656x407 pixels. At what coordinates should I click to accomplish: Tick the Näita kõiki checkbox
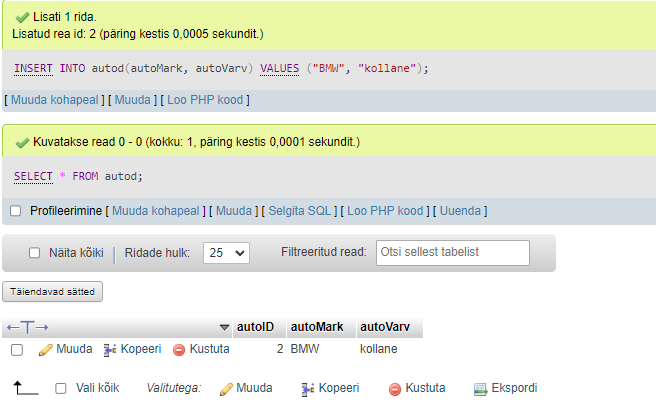click(x=34, y=253)
